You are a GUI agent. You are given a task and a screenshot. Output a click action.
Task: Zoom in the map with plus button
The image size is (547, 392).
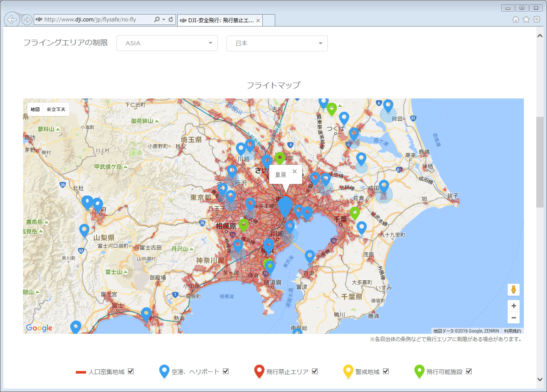coord(514,306)
